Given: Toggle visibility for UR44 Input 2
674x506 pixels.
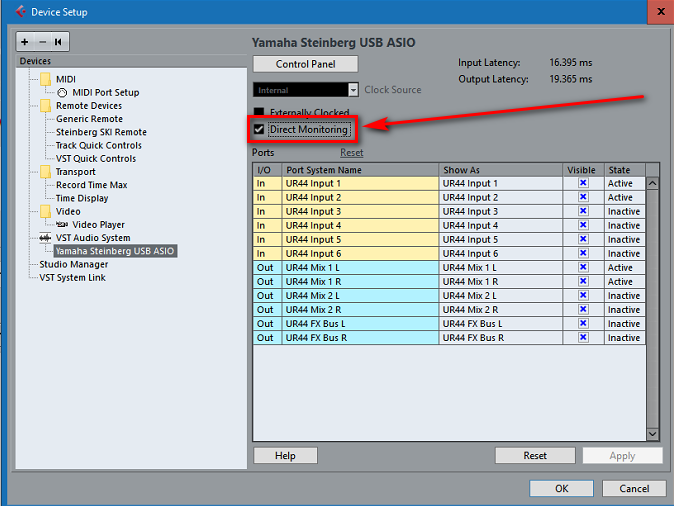Looking at the screenshot, I should tap(583, 197).
